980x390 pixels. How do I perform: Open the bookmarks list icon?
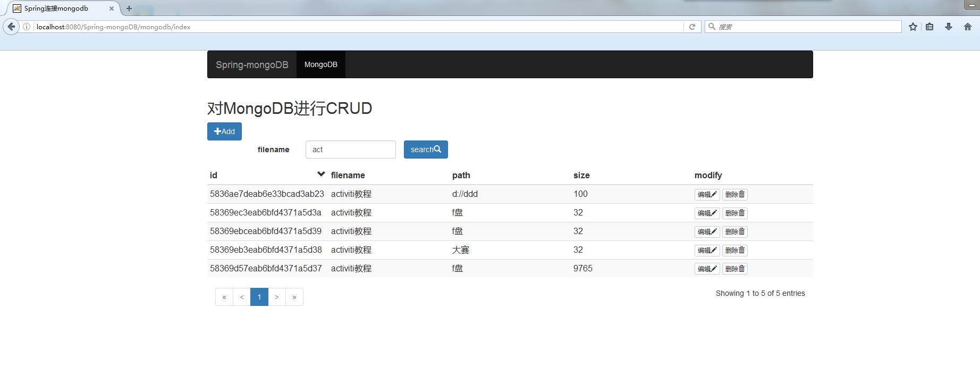point(930,27)
